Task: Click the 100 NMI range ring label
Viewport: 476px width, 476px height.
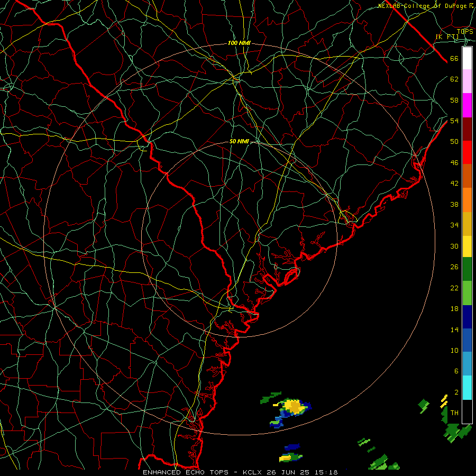Action: click(239, 43)
